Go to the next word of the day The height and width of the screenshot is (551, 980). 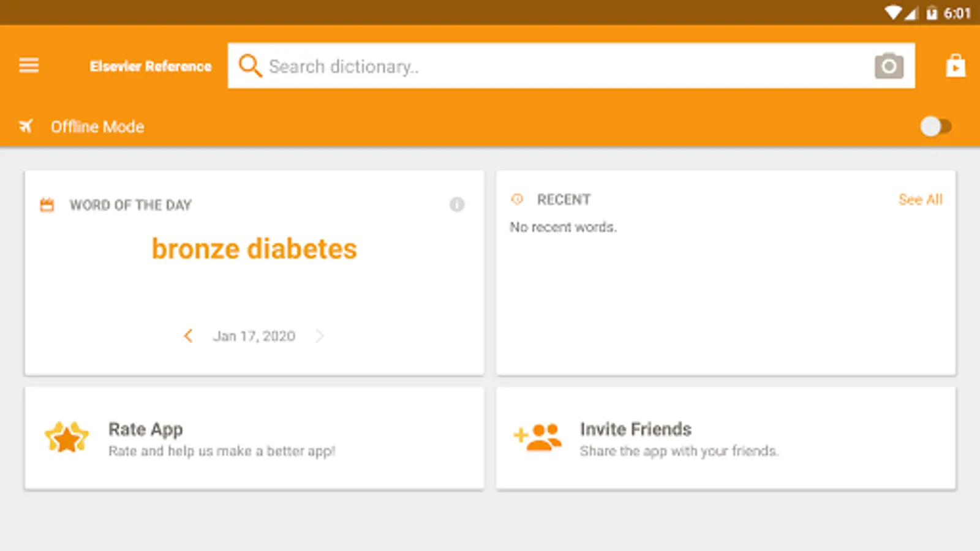320,335
